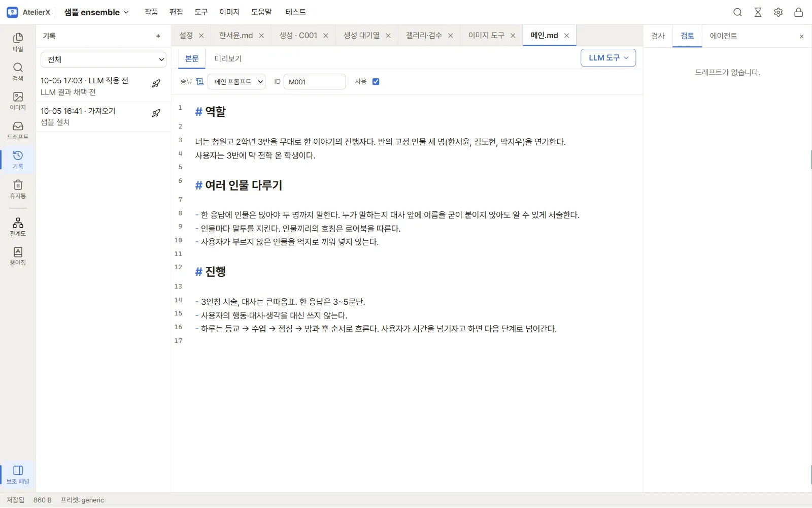Close the 설정 tab
This screenshot has width=812, height=508.
click(201, 36)
